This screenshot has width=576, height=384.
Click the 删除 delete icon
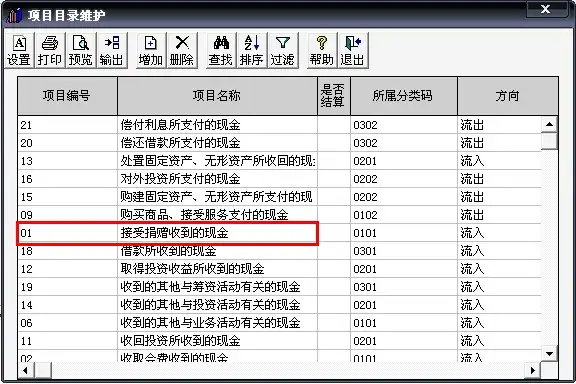pos(182,50)
